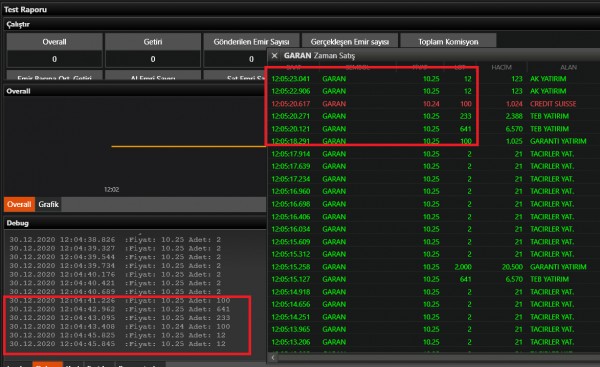The image size is (600, 367).
Task: Click the debug line at 12:04:41.226
Action: click(x=120, y=301)
